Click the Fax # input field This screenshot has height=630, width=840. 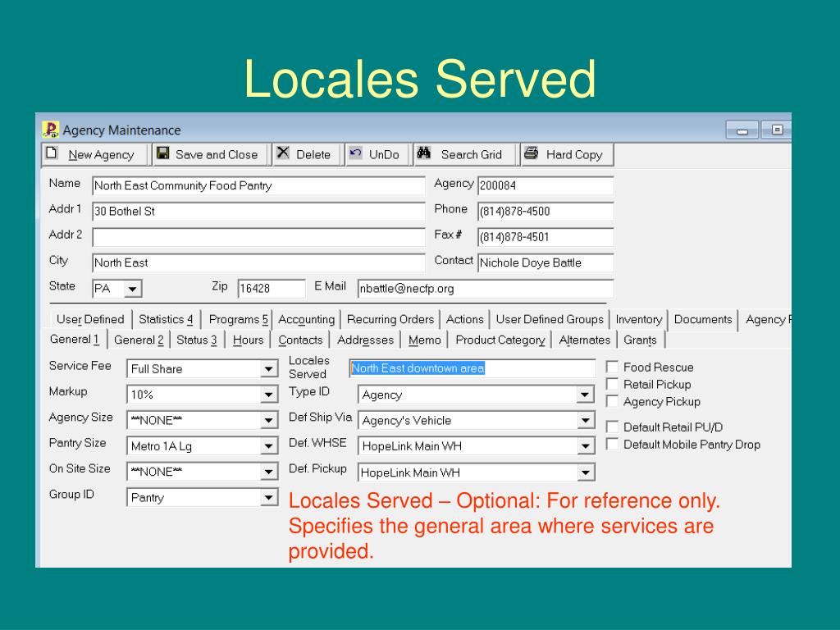546,237
